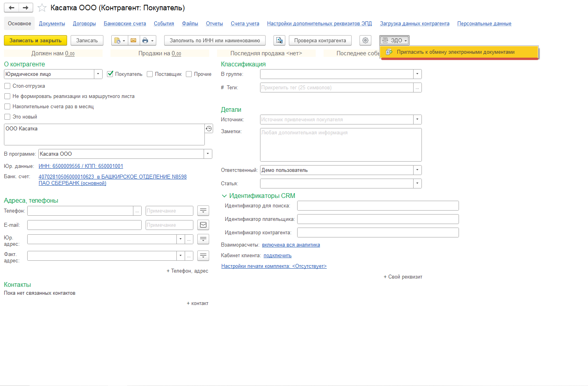Open the Юр. адрес dropdown arrow
This screenshot has height=386, width=588.
pyautogui.click(x=181, y=239)
